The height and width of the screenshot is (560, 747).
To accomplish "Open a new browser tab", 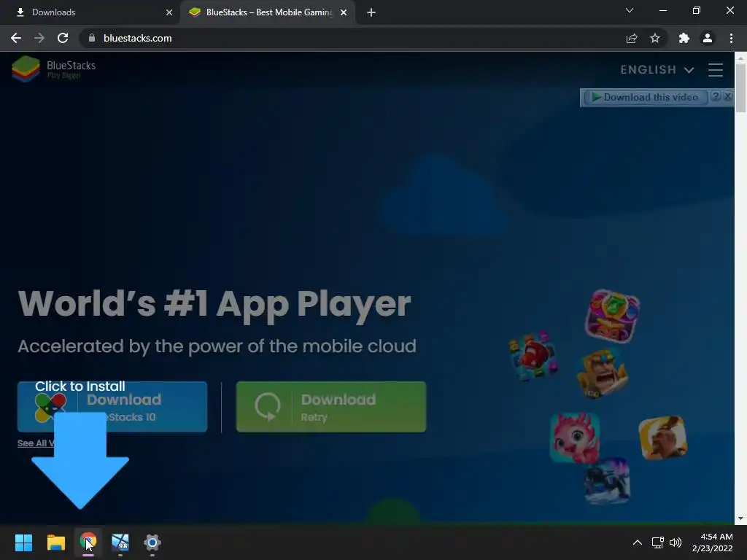I will pyautogui.click(x=371, y=12).
